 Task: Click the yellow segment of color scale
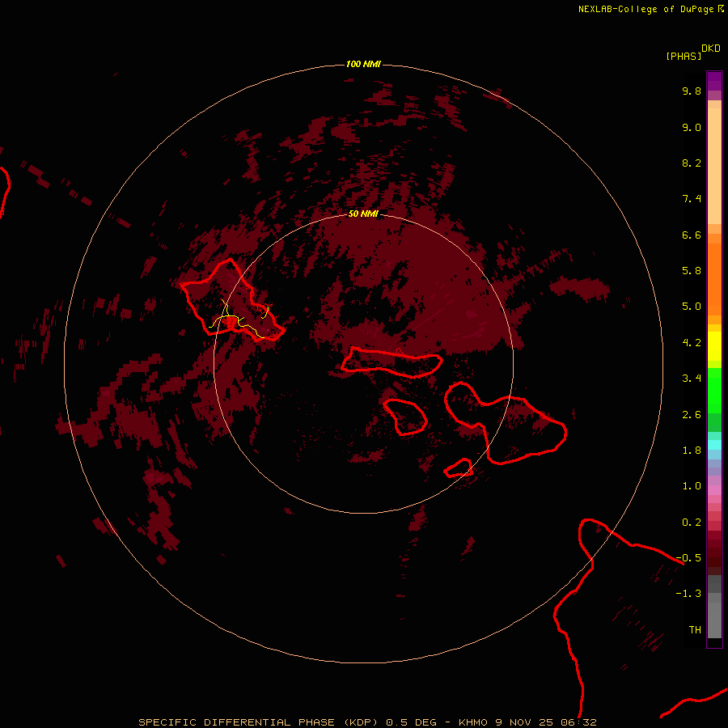pyautogui.click(x=714, y=346)
